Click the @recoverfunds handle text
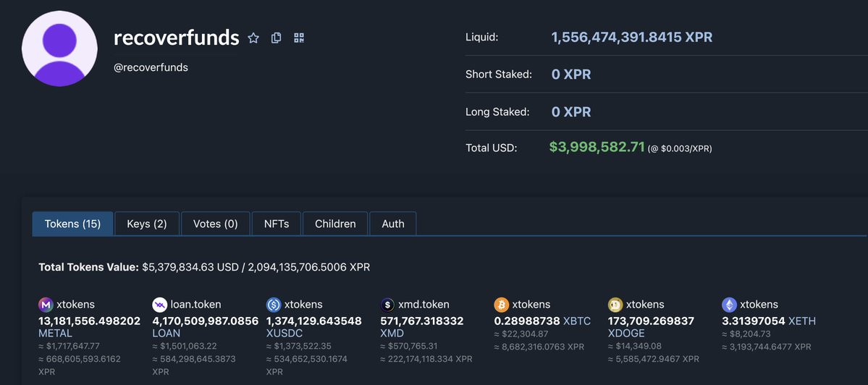The image size is (868, 385). pos(151,67)
